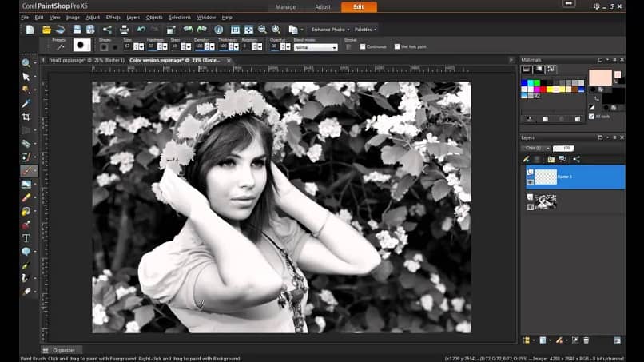Viewport: 644px width, 362px height.
Task: Open the Effects menu
Action: click(x=113, y=18)
